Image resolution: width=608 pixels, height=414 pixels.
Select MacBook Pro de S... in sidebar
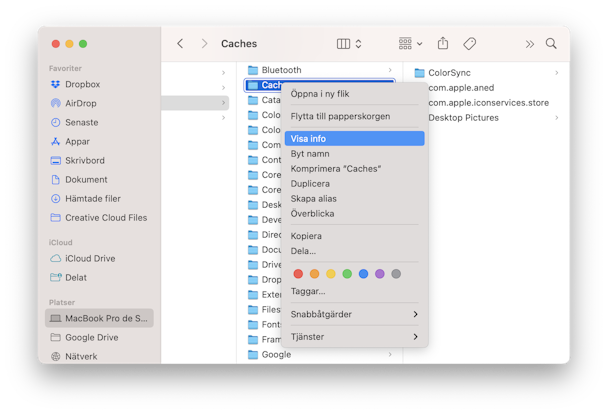(x=99, y=318)
